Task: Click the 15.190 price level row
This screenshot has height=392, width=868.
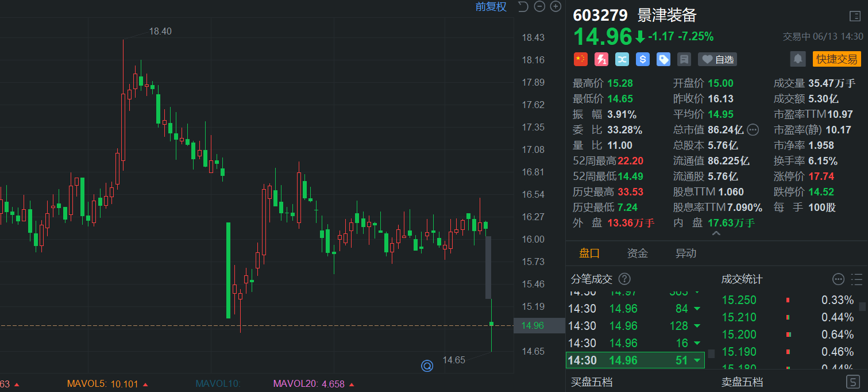Action: tap(788, 352)
